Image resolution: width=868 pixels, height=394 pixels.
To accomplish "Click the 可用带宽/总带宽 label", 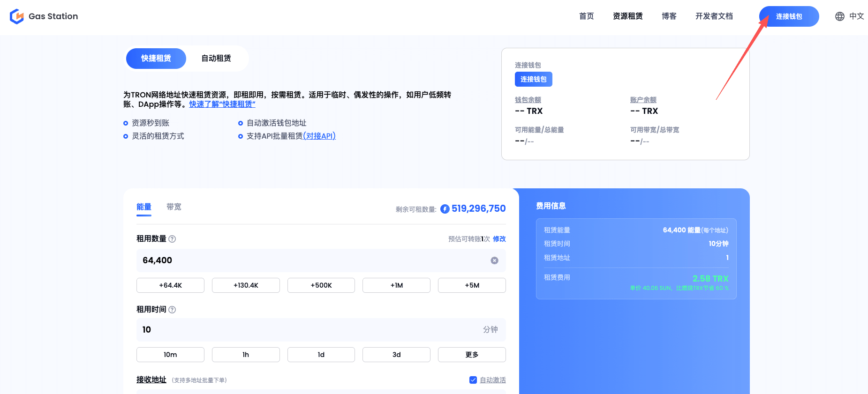I will [x=655, y=130].
